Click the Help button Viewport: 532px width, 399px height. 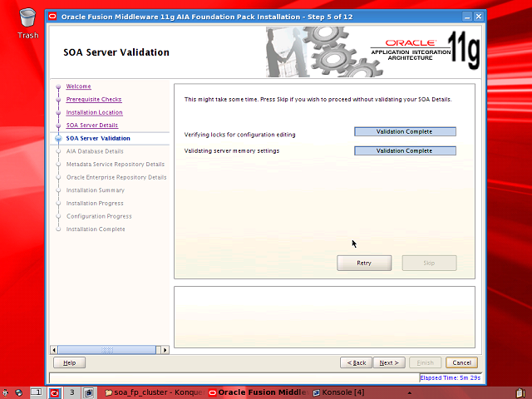pos(69,362)
